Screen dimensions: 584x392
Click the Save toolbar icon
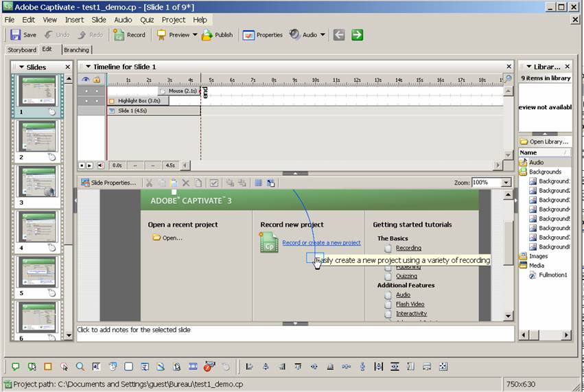pos(15,34)
